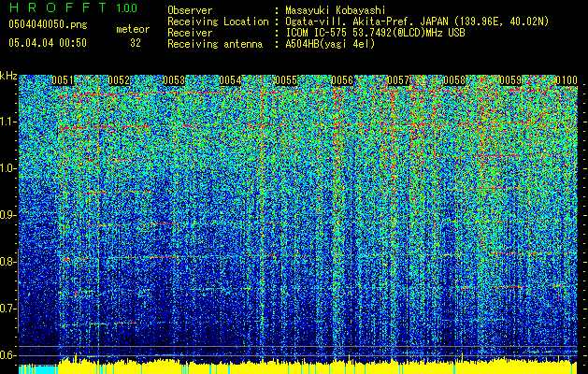Click the Receiving Location label

point(218,22)
